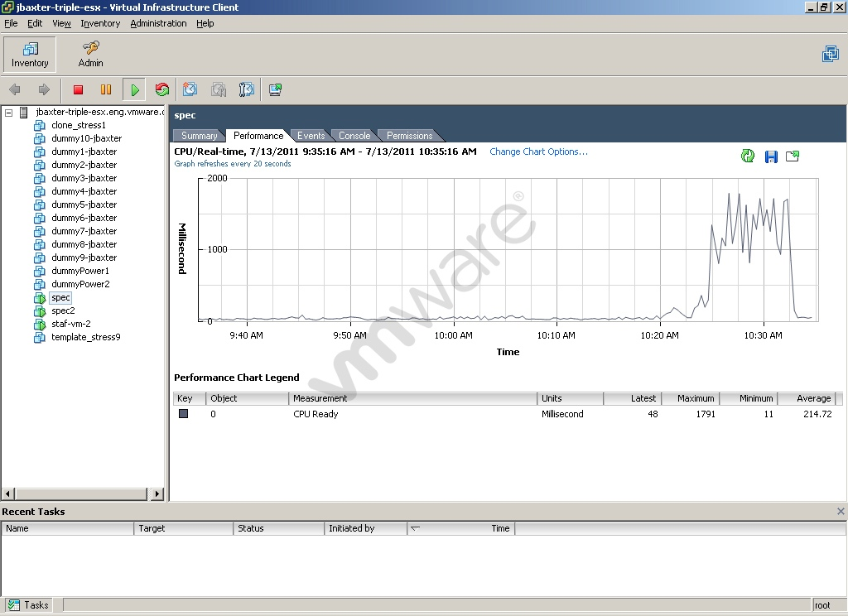Click the spec2 VM icon
The image size is (848, 616).
tap(40, 311)
